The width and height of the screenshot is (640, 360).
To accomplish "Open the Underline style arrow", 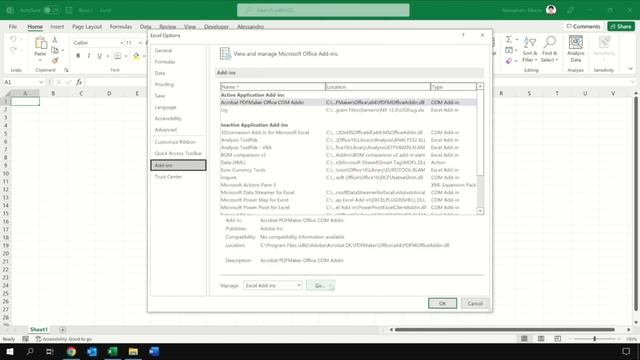I will point(108,56).
